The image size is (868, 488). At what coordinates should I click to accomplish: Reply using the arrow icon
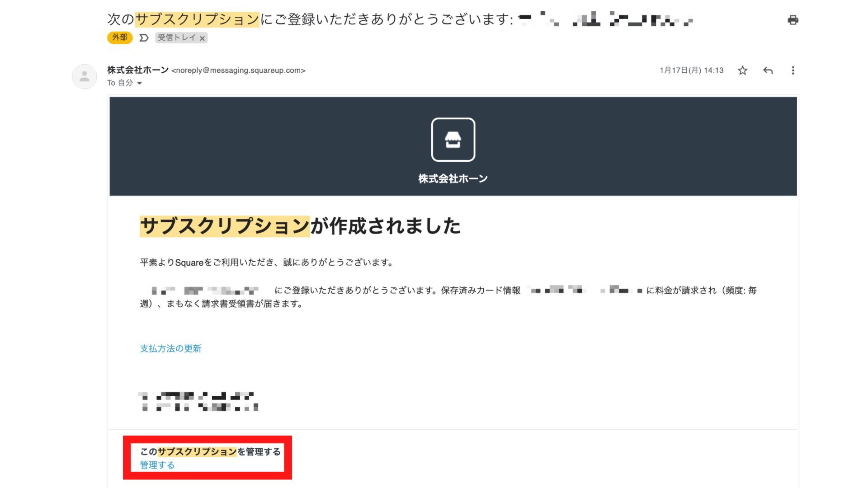click(x=768, y=70)
